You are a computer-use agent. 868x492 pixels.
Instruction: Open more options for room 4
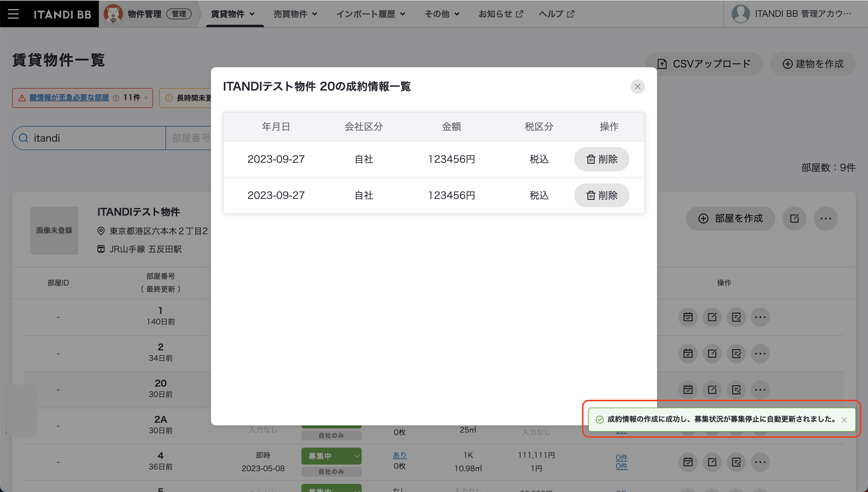pyautogui.click(x=760, y=462)
